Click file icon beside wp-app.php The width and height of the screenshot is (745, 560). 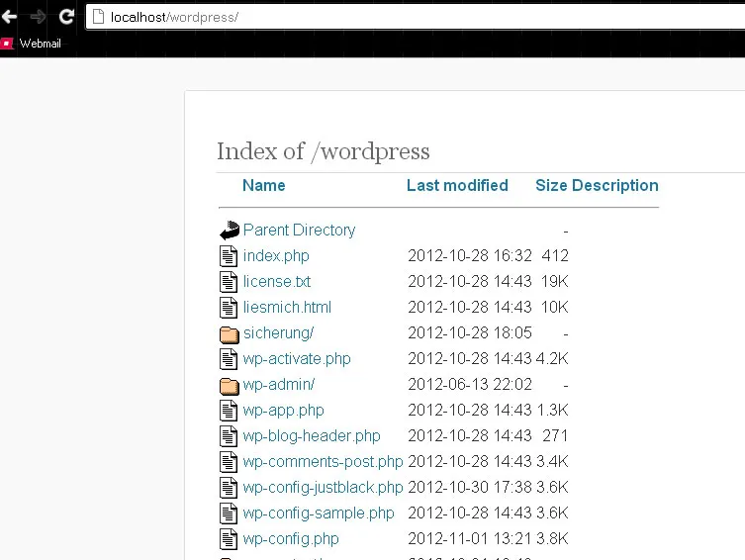point(229,411)
